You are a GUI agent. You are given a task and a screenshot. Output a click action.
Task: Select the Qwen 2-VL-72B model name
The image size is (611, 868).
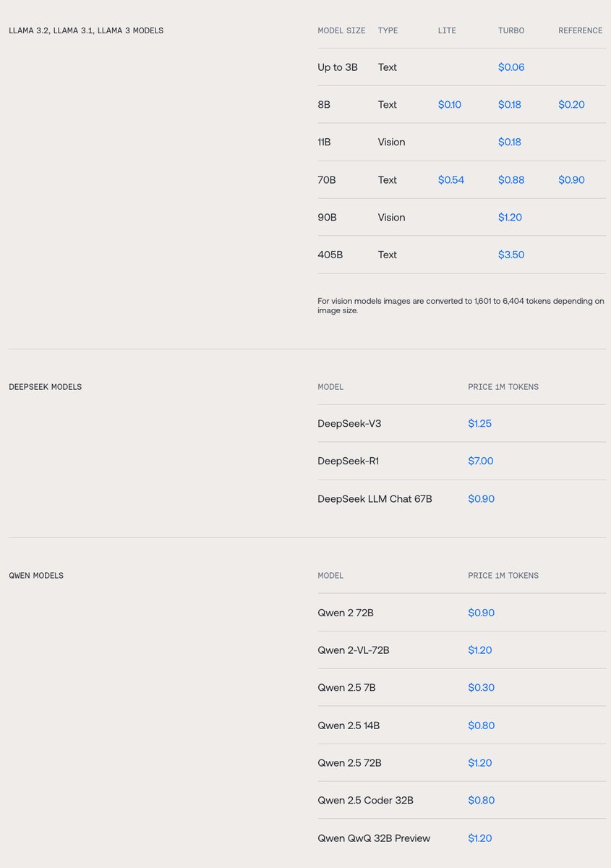[x=354, y=650]
